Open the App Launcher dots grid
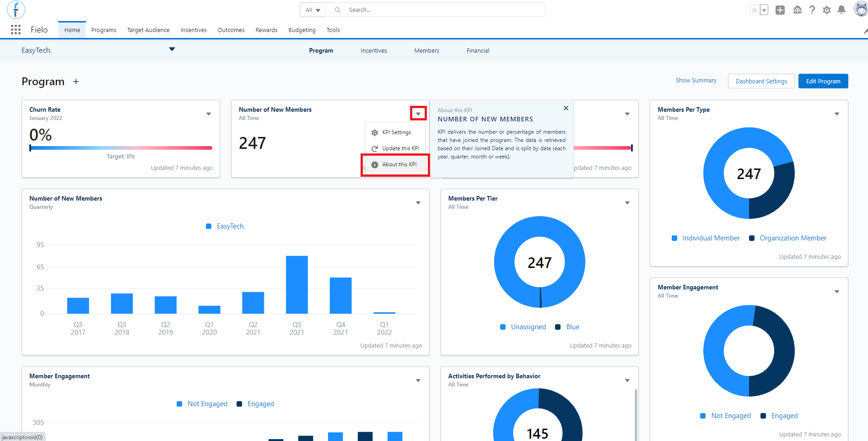The width and height of the screenshot is (868, 441). [16, 30]
